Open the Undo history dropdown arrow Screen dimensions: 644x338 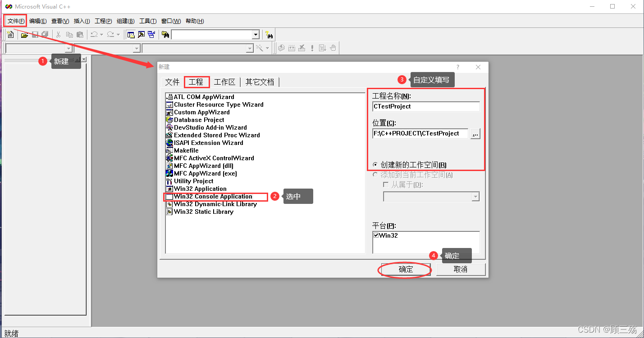[x=101, y=35]
